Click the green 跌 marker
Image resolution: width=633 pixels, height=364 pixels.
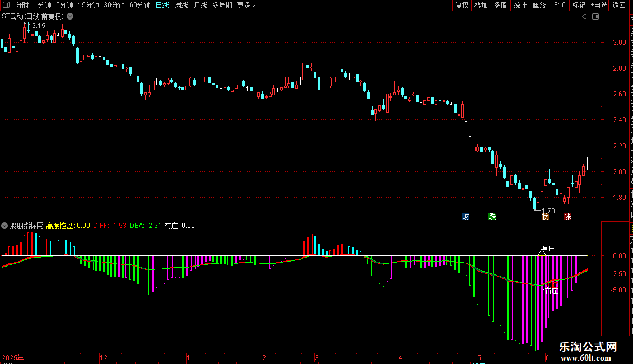(492, 217)
